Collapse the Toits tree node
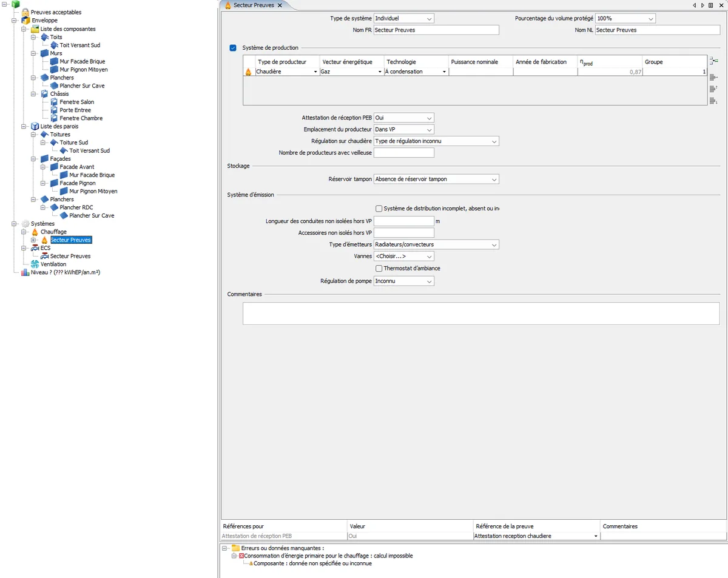 pyautogui.click(x=34, y=37)
